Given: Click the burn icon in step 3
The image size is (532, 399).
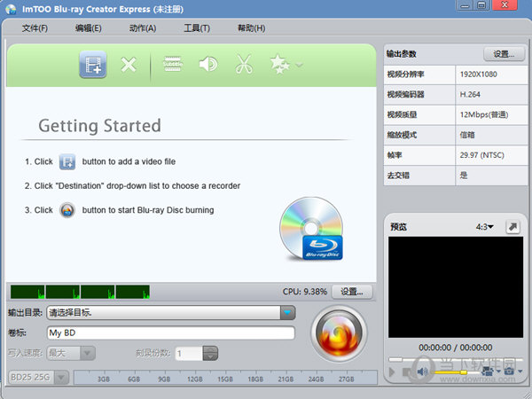Looking at the screenshot, I should pos(67,210).
